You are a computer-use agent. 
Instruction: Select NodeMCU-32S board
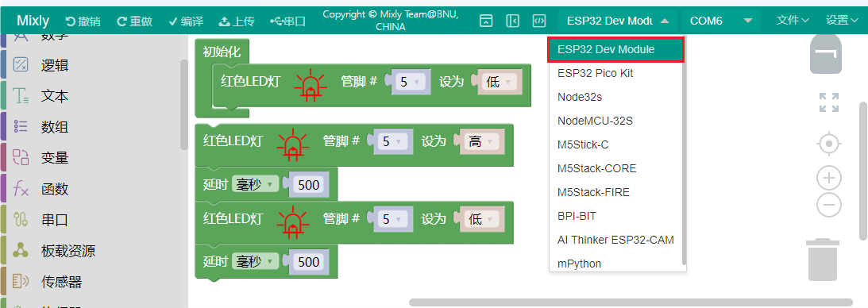pos(616,121)
